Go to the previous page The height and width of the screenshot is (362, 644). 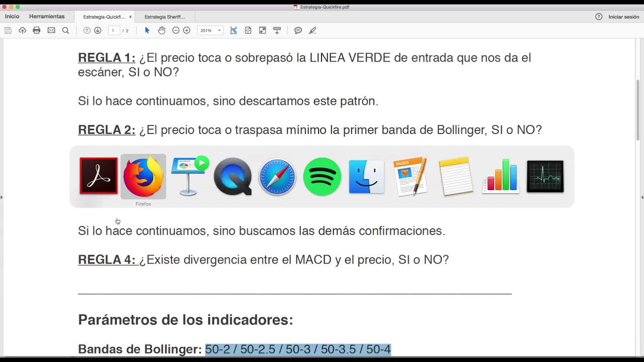87,31
